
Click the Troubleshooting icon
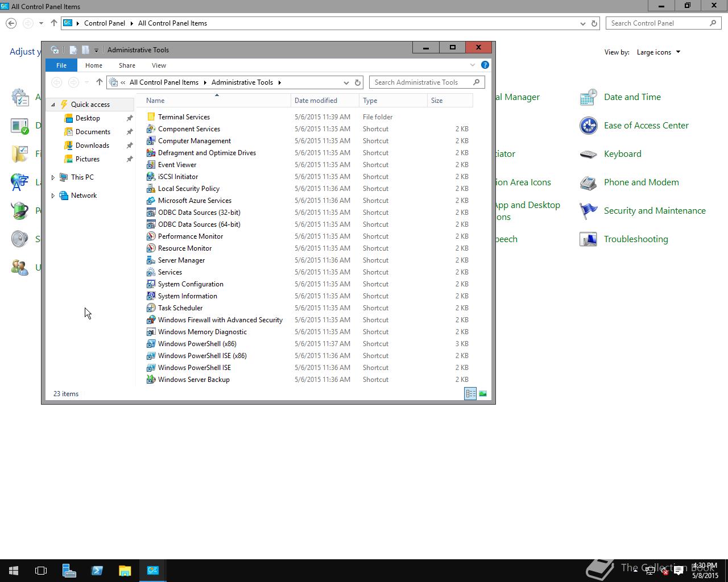[588, 239]
